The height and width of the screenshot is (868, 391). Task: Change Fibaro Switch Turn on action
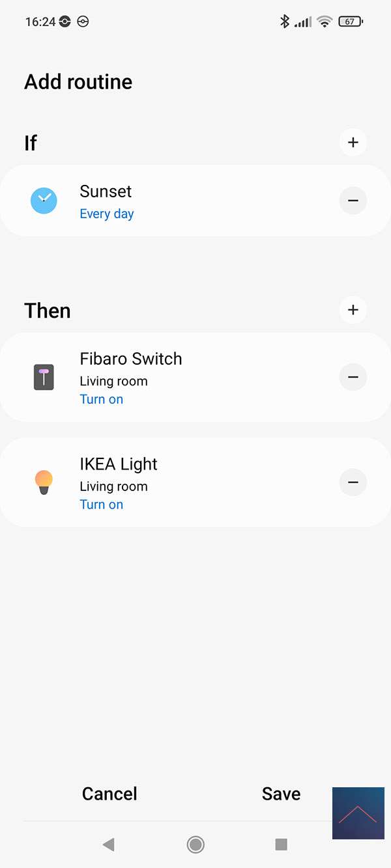[102, 400]
